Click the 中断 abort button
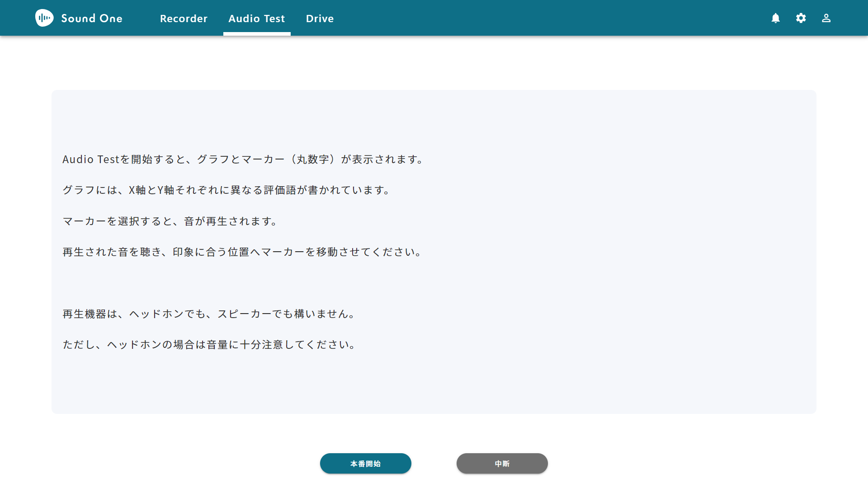Screen dimensions: 868x488 (x=502, y=464)
